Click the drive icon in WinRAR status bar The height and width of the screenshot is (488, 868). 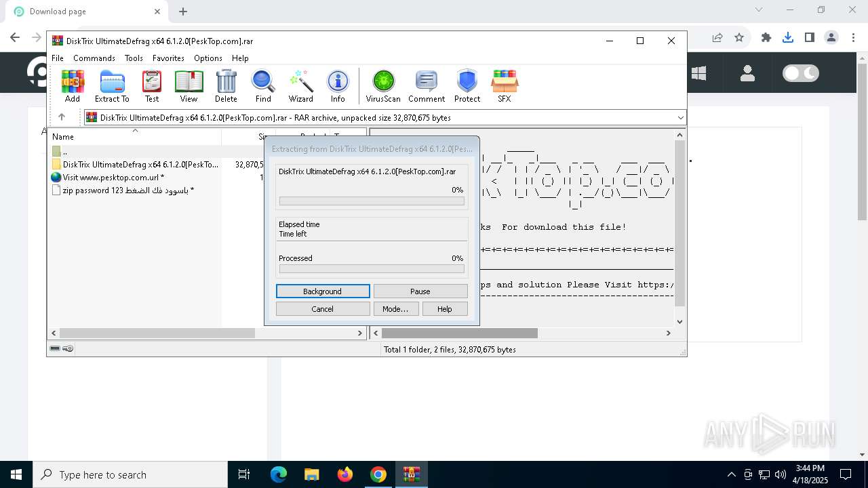click(55, 348)
